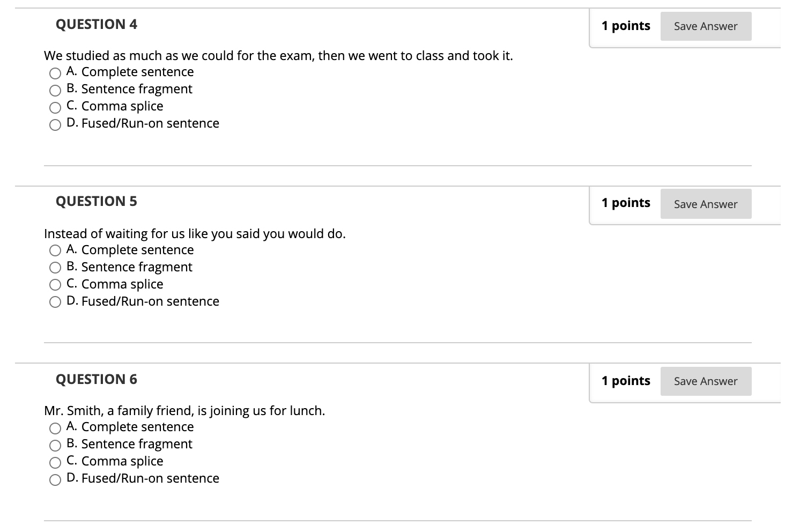Viewport: 800px width, 532px height.
Task: Save the answer for Question 6
Action: click(706, 381)
